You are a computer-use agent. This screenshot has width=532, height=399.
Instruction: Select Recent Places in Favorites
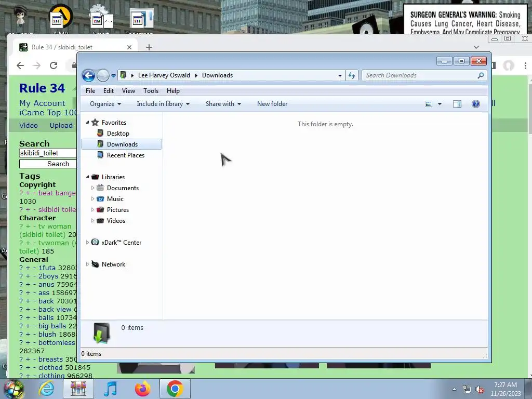pyautogui.click(x=126, y=155)
